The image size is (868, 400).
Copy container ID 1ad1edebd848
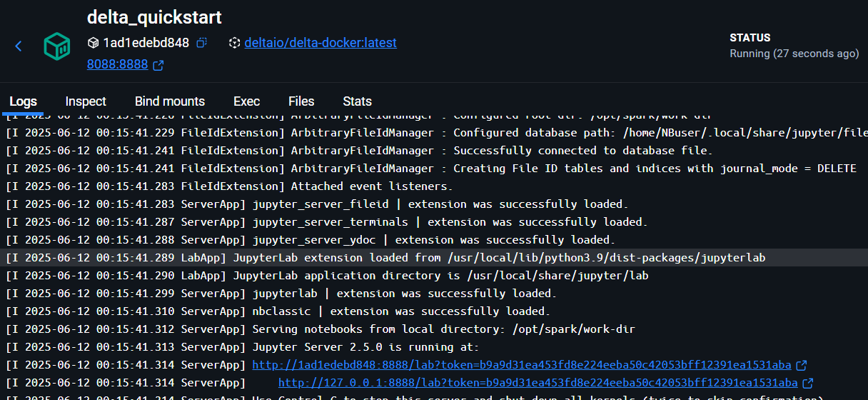point(202,43)
